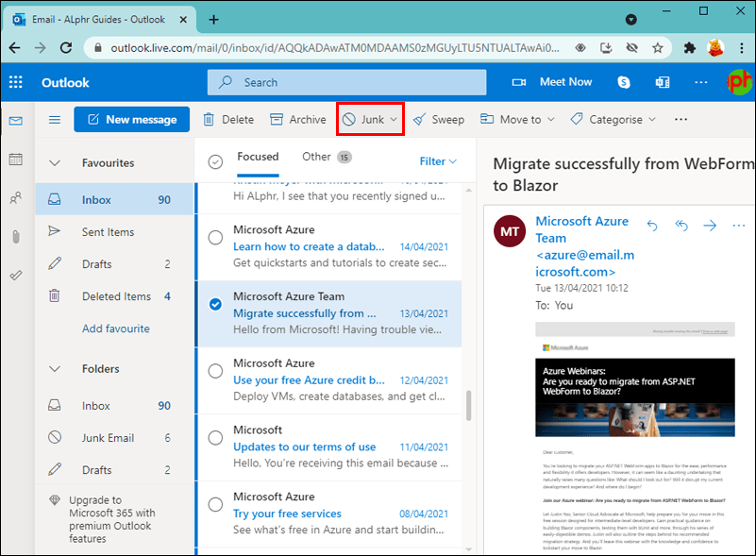The width and height of the screenshot is (756, 556).
Task: Select the Migrate successfully email checkbox
Action: tap(215, 304)
